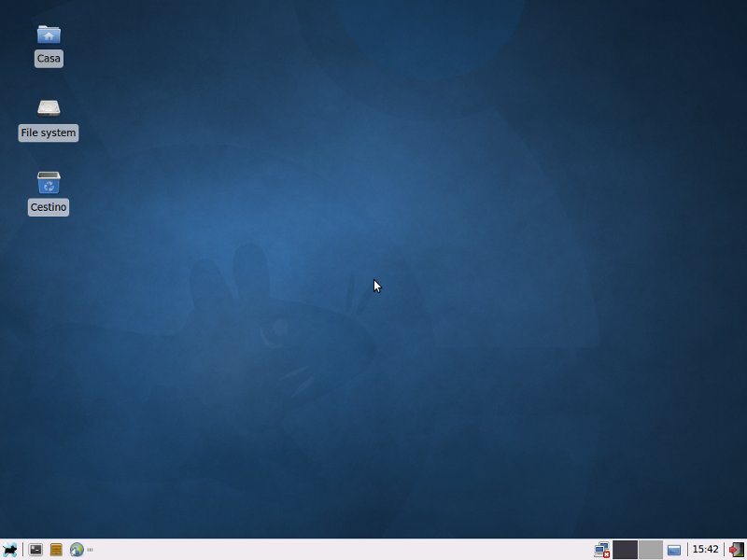The width and height of the screenshot is (747, 560).
Task: Click the 15:42 clock
Action: pos(705,550)
